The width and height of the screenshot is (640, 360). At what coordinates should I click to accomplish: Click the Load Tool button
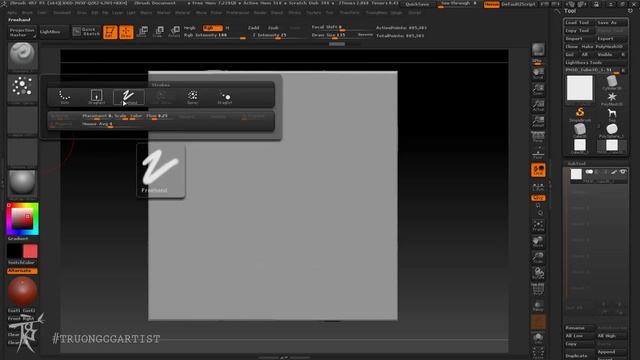(x=579, y=22)
